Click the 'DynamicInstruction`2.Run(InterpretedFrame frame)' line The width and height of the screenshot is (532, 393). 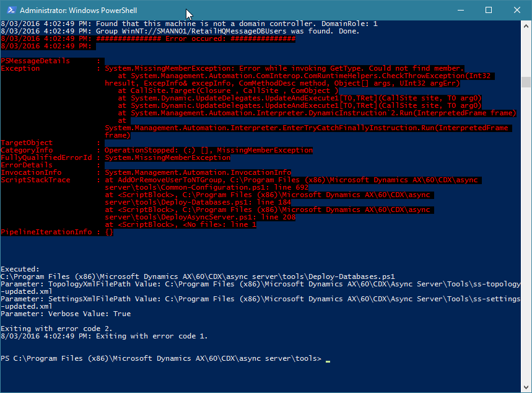(317, 113)
